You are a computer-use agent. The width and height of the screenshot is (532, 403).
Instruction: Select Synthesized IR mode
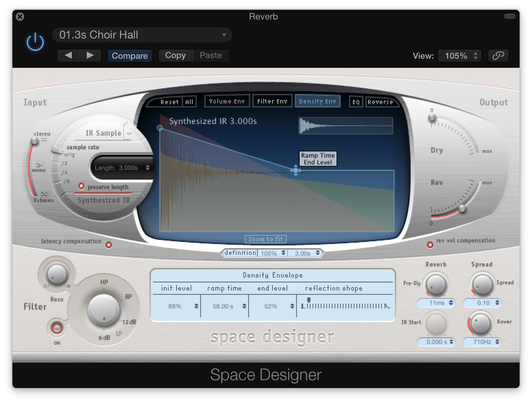tap(104, 200)
